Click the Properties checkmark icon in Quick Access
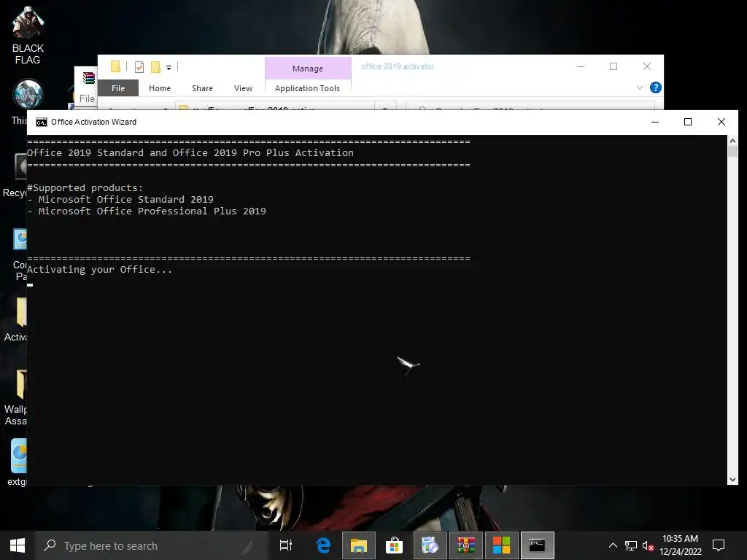747x560 pixels. click(139, 67)
